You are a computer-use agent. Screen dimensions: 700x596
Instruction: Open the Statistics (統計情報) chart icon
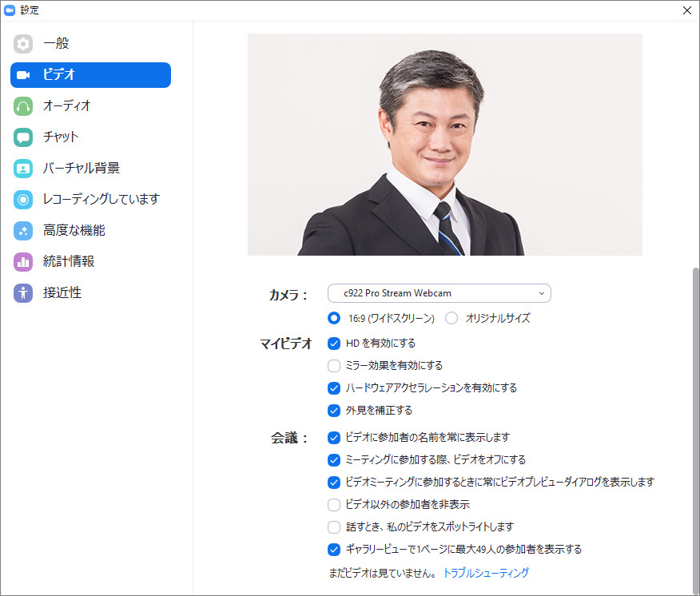[23, 261]
